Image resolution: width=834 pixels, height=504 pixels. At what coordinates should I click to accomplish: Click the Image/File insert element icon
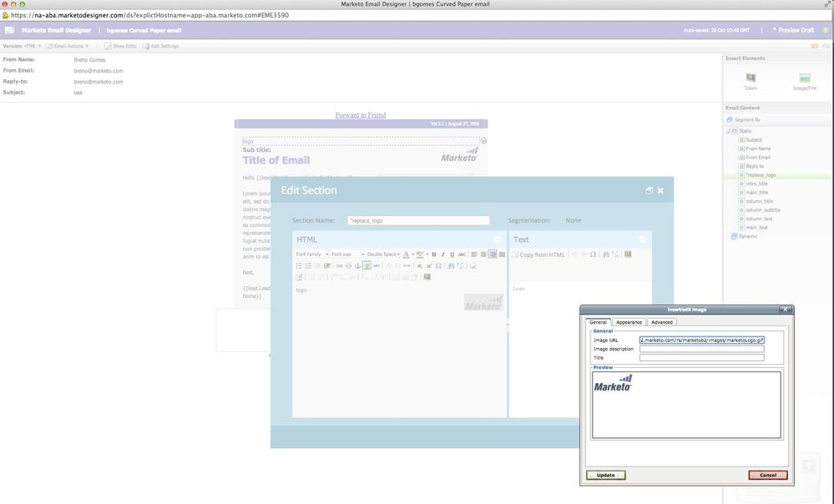[805, 79]
